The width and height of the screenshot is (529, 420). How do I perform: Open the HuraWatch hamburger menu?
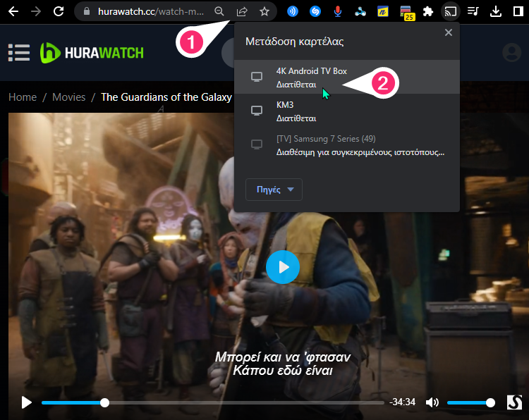click(19, 53)
